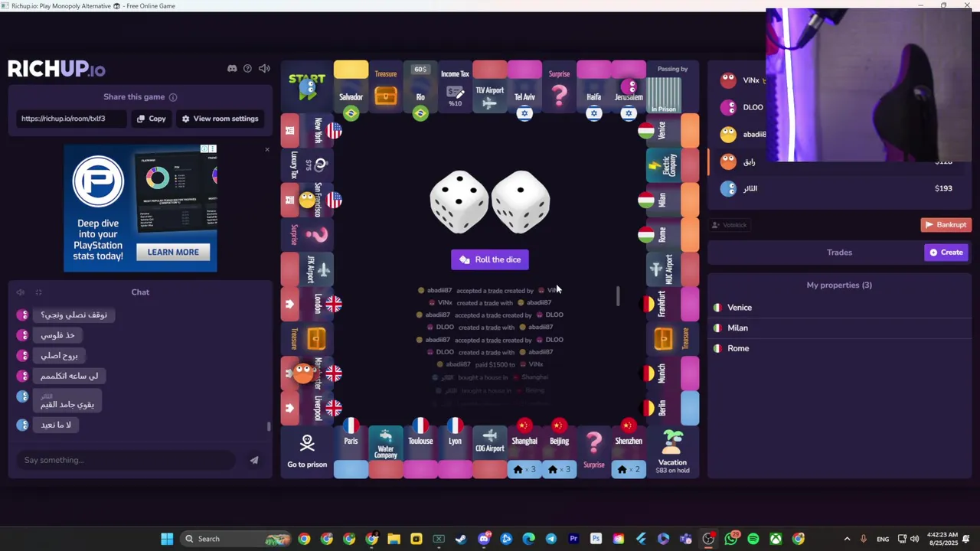
Task: Open the top Treasure chest tile
Action: tap(386, 87)
